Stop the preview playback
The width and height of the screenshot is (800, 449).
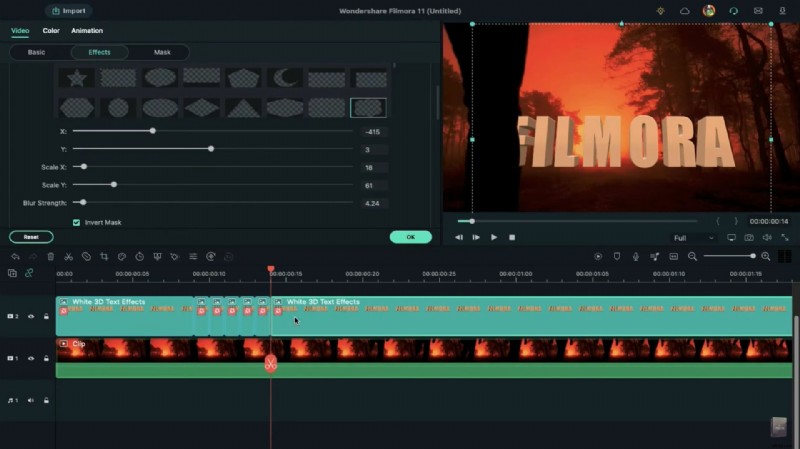[512, 237]
